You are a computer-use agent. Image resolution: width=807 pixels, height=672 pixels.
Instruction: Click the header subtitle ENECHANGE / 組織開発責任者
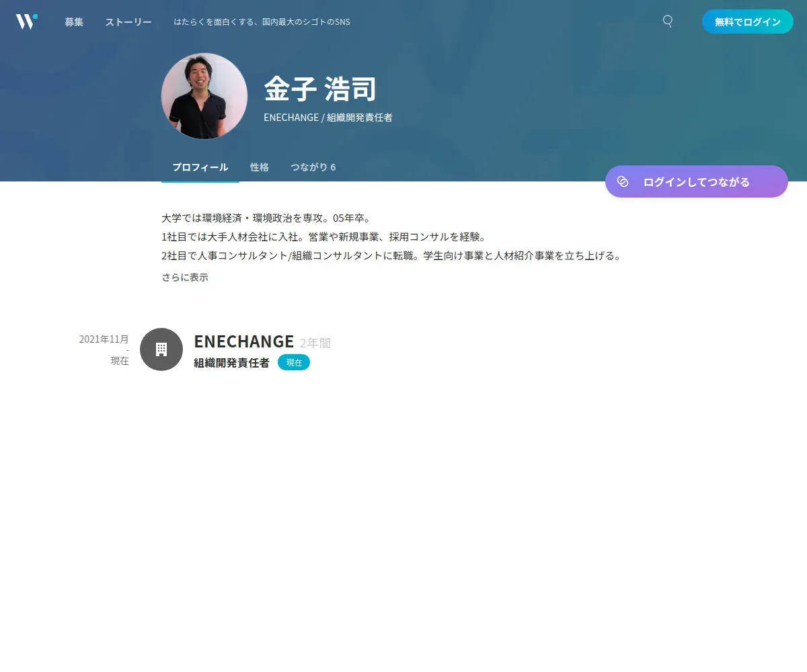tap(328, 118)
